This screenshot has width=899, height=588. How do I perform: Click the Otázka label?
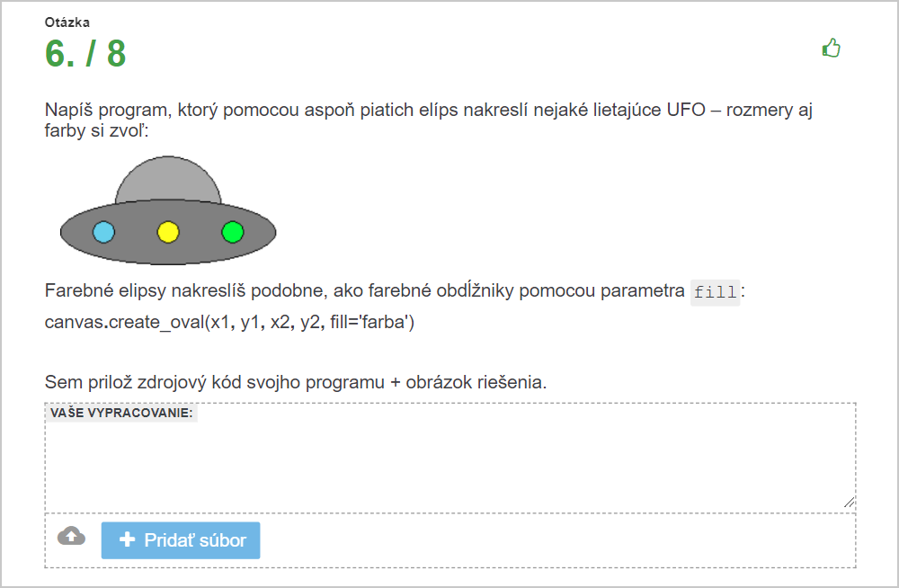pyautogui.click(x=67, y=22)
